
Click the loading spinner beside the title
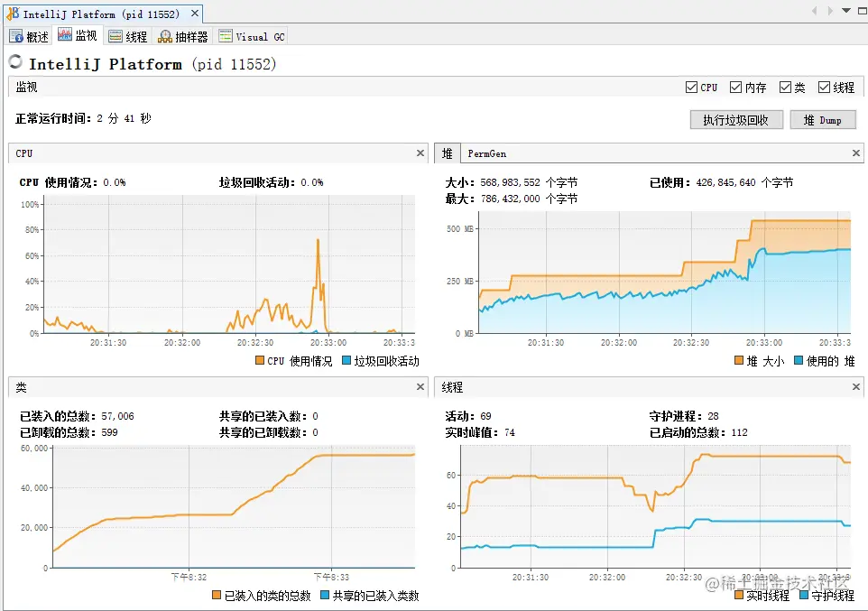pos(15,61)
